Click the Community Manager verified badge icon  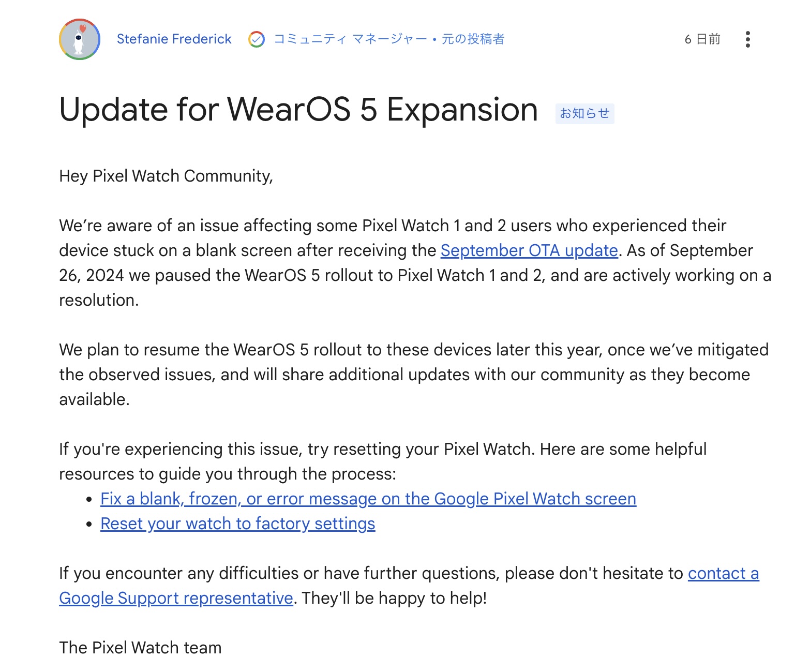257,39
